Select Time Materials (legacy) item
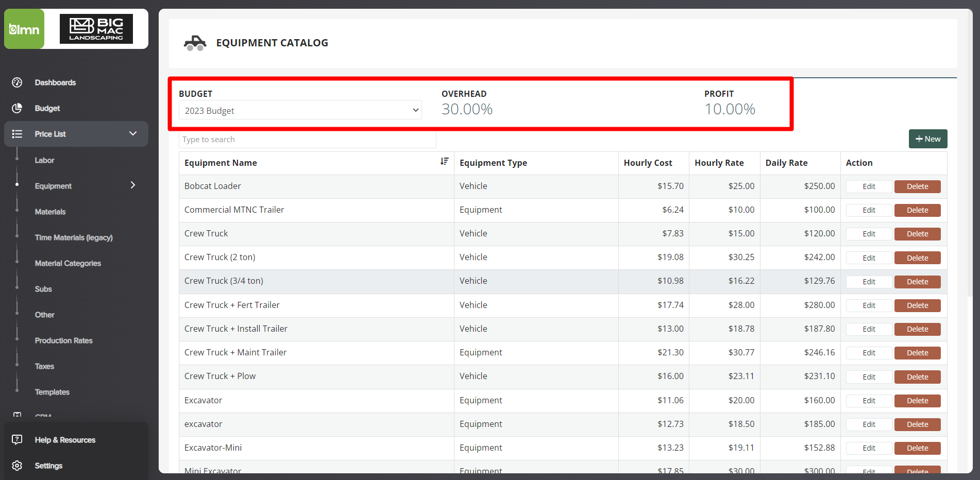 point(74,237)
